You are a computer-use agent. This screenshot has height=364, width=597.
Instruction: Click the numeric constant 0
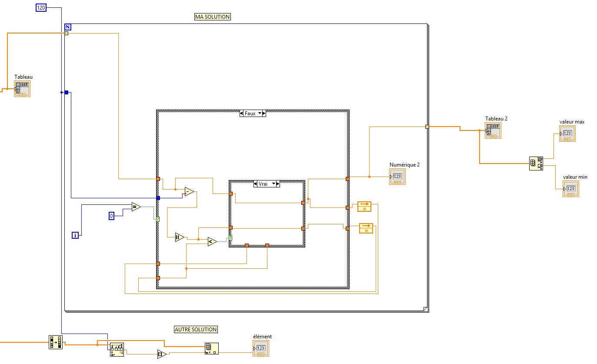coord(111,216)
